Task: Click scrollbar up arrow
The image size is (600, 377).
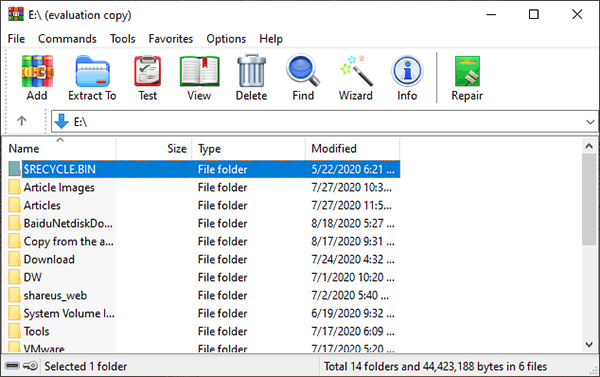Action: tap(589, 146)
